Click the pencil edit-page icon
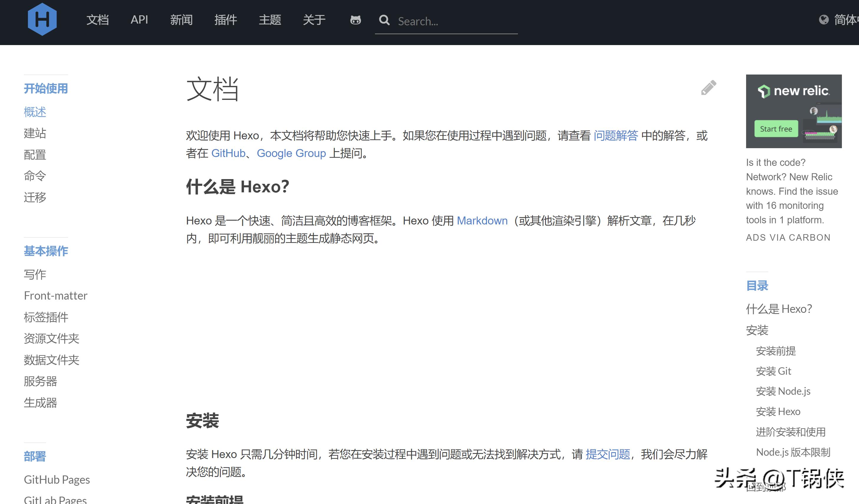The width and height of the screenshot is (859, 504). (x=708, y=87)
